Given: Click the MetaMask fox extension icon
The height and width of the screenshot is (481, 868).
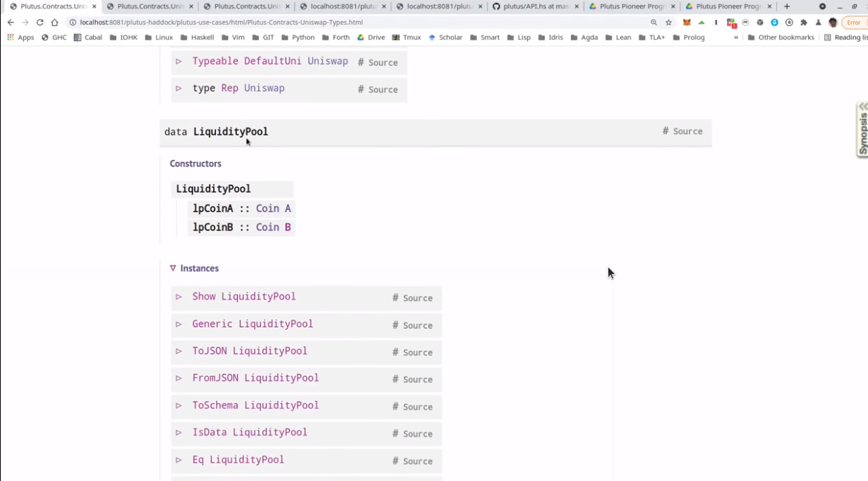Looking at the screenshot, I should pyautogui.click(x=686, y=23).
